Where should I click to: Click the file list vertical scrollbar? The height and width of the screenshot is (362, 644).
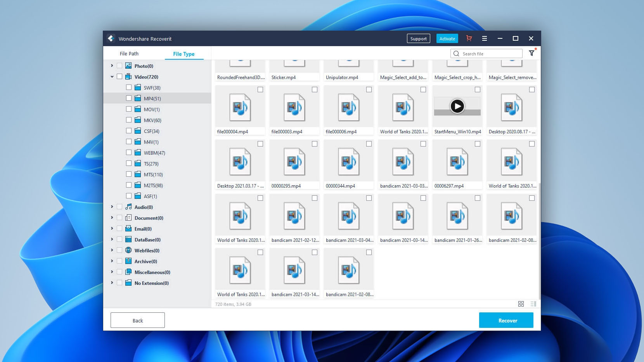[539, 240]
